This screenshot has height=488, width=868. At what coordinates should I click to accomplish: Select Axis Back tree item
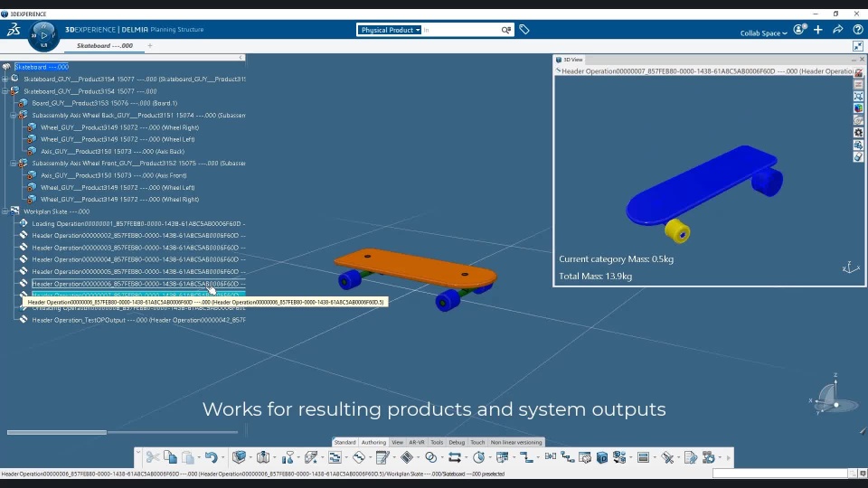[112, 151]
